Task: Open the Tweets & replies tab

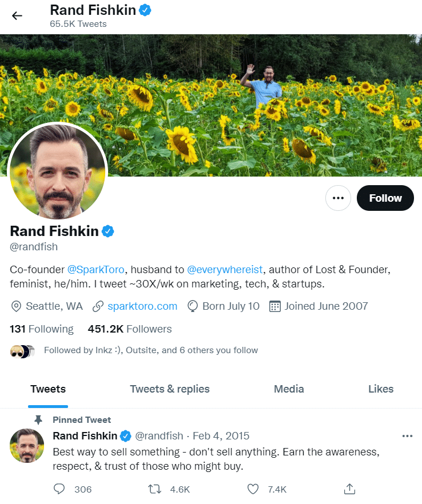Action: point(169,389)
